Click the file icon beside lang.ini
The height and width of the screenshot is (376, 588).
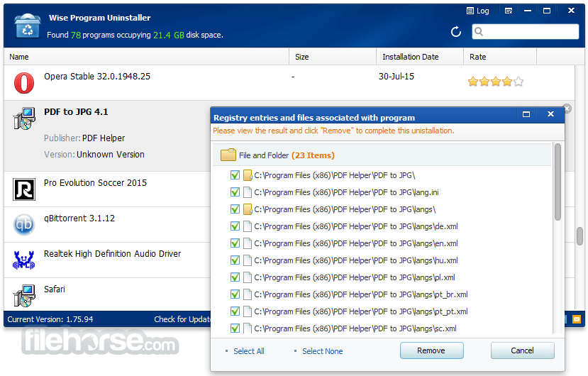248,192
